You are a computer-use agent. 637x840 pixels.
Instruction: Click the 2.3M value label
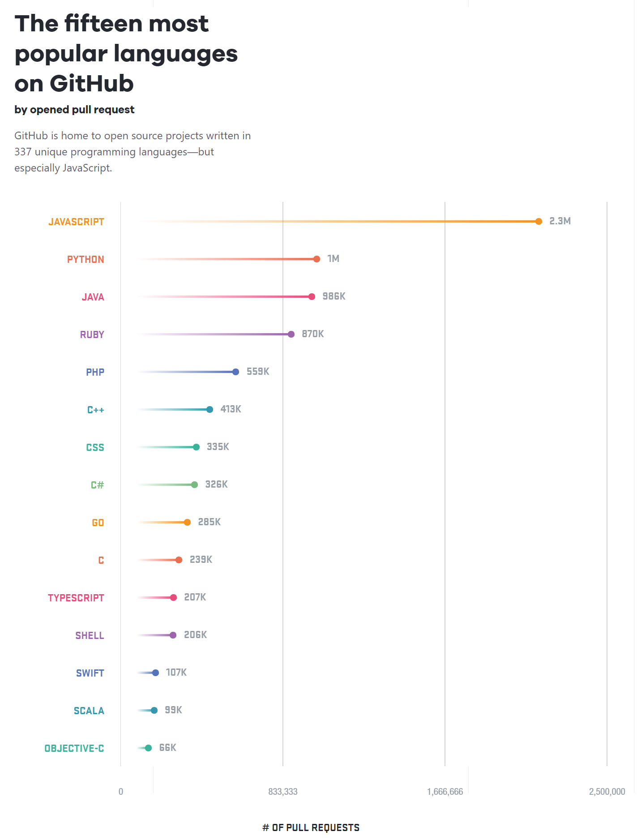click(x=560, y=221)
